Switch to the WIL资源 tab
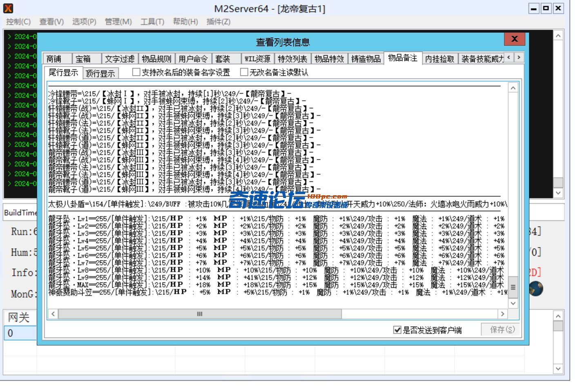Viewport: 578px width, 392px height. click(257, 59)
